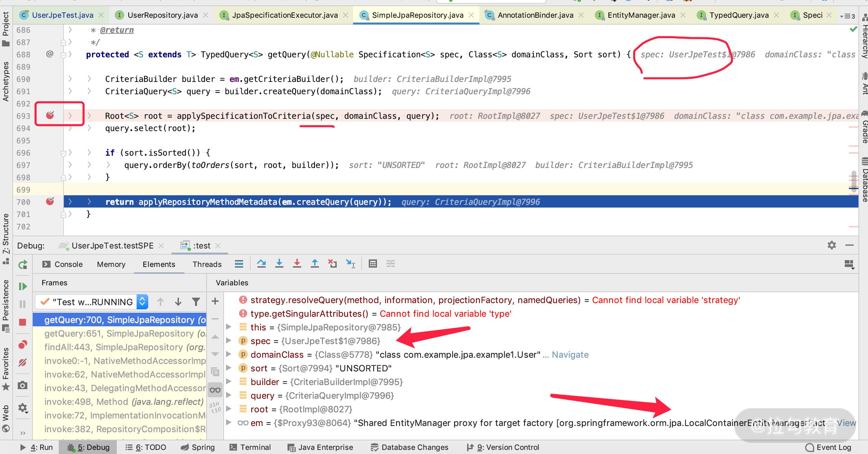This screenshot has height=454, width=868.
Task: Toggle Mute Breakpoints icon in debug sidebar
Action: click(x=23, y=363)
